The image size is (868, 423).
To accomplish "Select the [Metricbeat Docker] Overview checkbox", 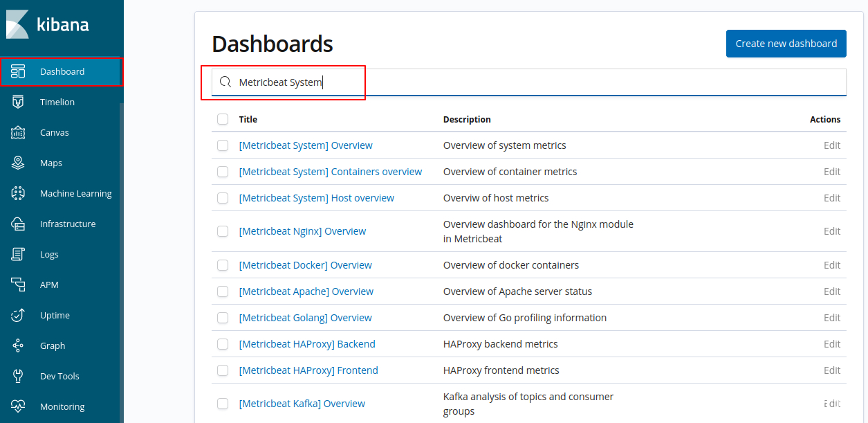I will [223, 265].
